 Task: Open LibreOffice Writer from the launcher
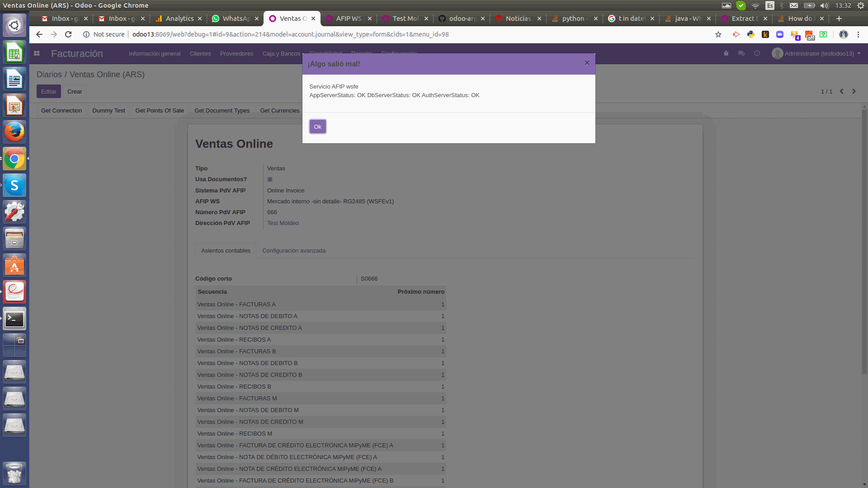coord(14,79)
